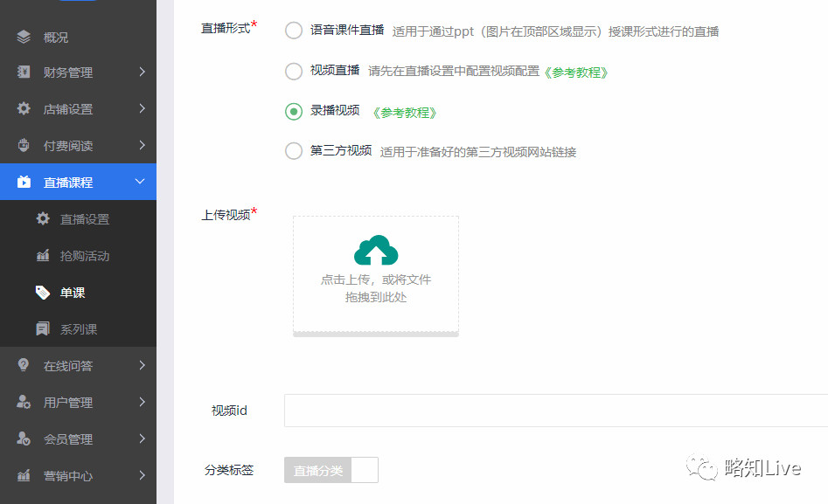Screen dimensions: 828x504
Task: Collapse the 直播课程 section arrow
Action: tap(140, 182)
